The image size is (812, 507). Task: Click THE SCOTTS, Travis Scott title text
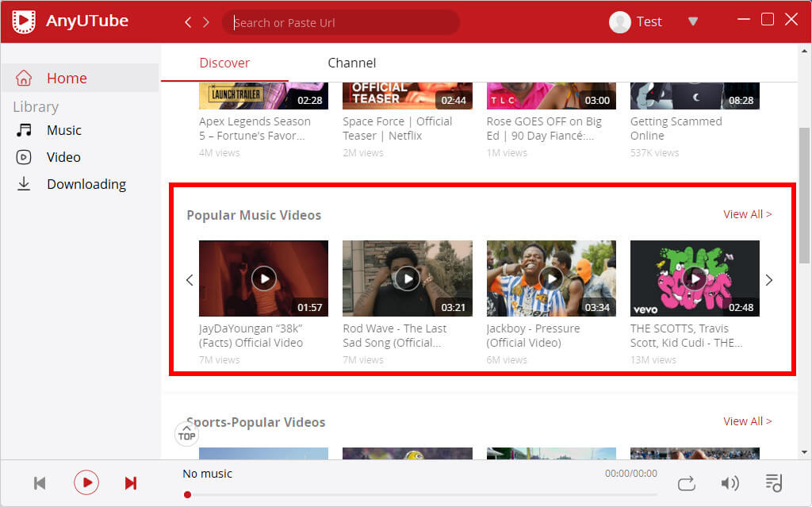pos(687,336)
